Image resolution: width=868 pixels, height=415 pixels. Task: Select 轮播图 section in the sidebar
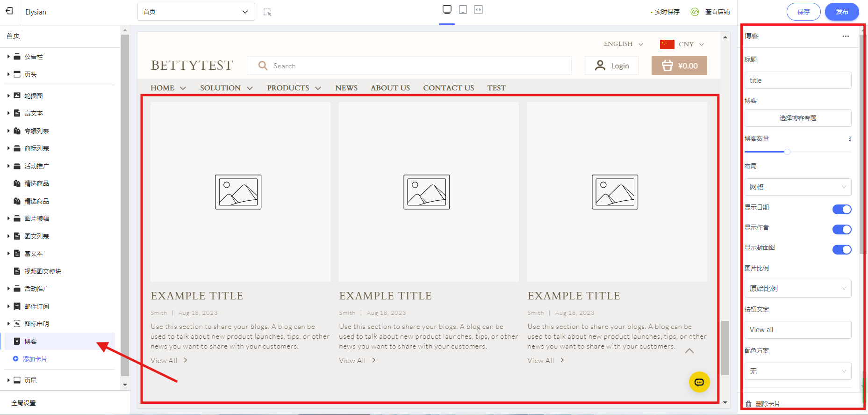[34, 96]
